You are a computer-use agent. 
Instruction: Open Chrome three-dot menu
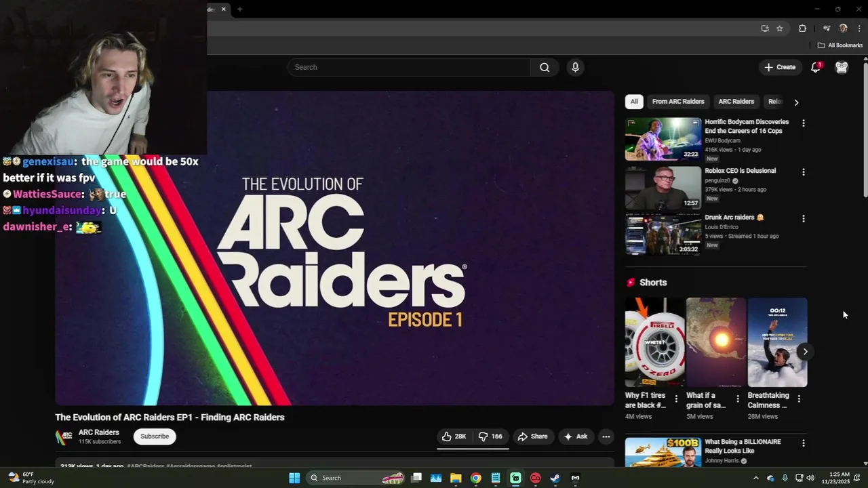pyautogui.click(x=859, y=28)
